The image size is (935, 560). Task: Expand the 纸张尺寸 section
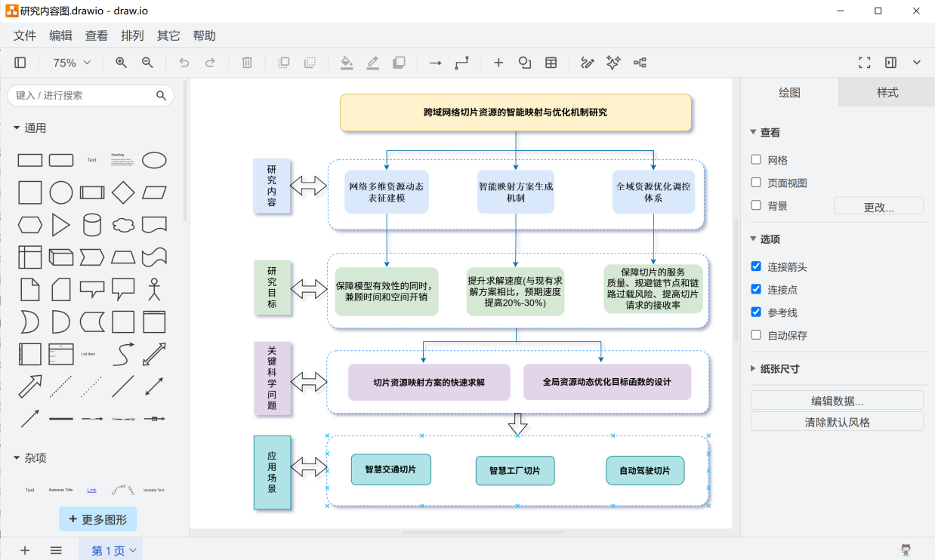pyautogui.click(x=774, y=369)
